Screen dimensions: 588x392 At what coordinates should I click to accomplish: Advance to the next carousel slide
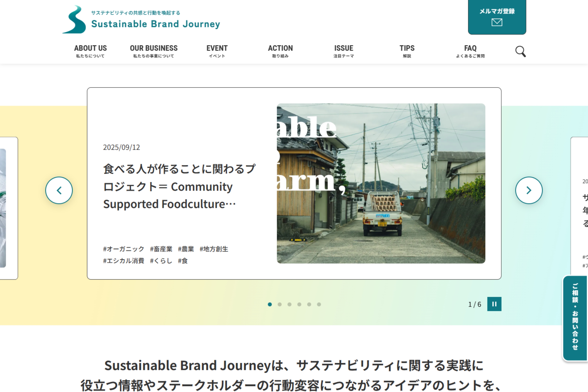click(x=529, y=190)
